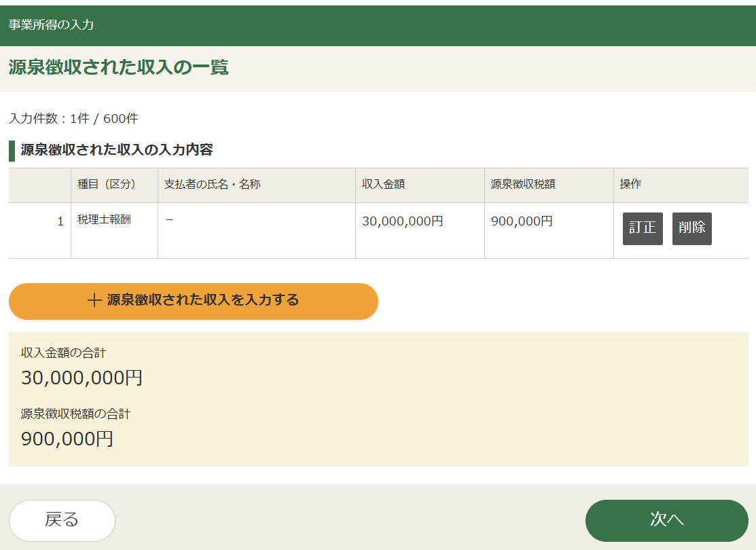This screenshot has height=550, width=756.
Task: Click the 900,000円 tax amount in the table row
Action: pyautogui.click(x=521, y=221)
